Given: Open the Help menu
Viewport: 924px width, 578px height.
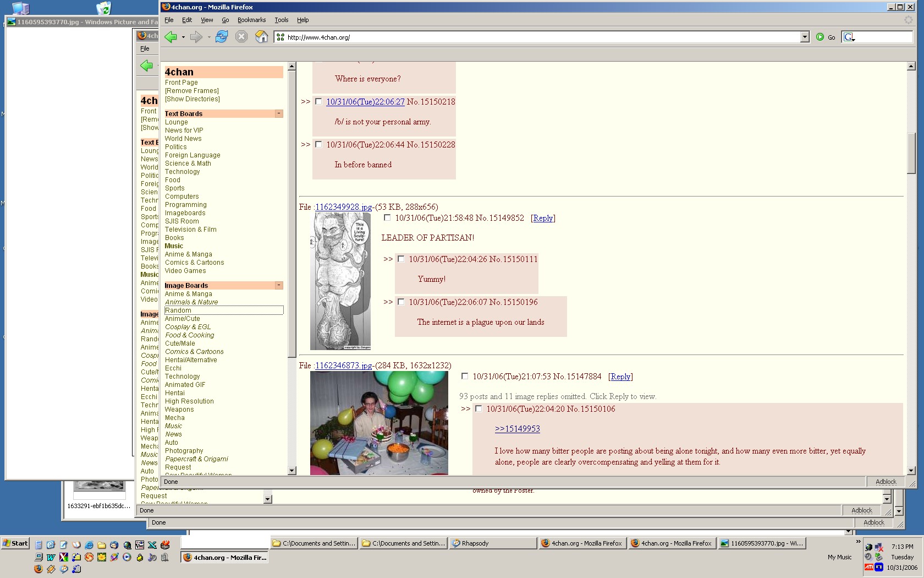Looking at the screenshot, I should (302, 20).
